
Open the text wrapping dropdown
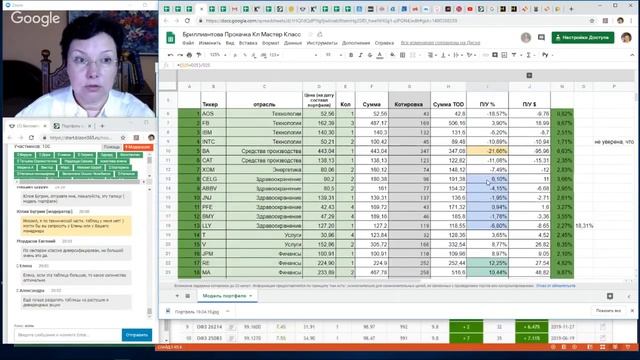pyautogui.click(x=458, y=55)
